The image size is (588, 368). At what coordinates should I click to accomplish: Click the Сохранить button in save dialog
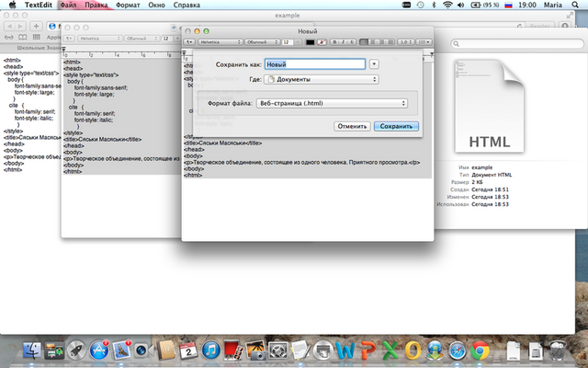396,126
